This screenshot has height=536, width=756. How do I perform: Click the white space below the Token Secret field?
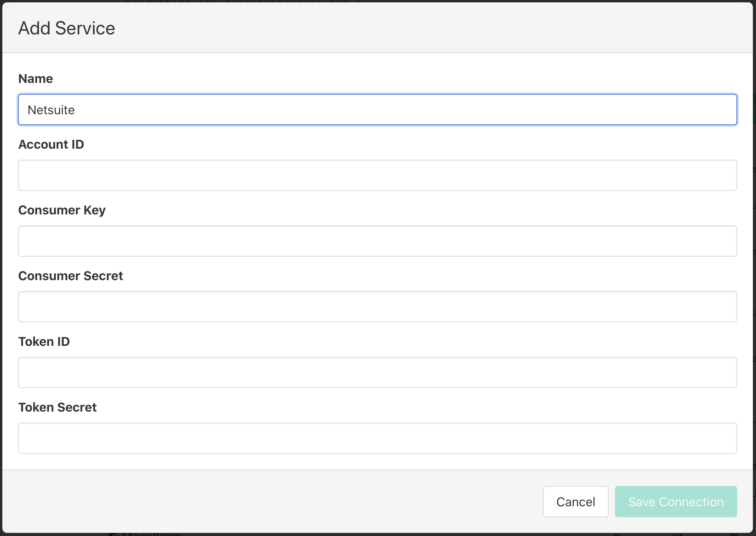(377, 462)
